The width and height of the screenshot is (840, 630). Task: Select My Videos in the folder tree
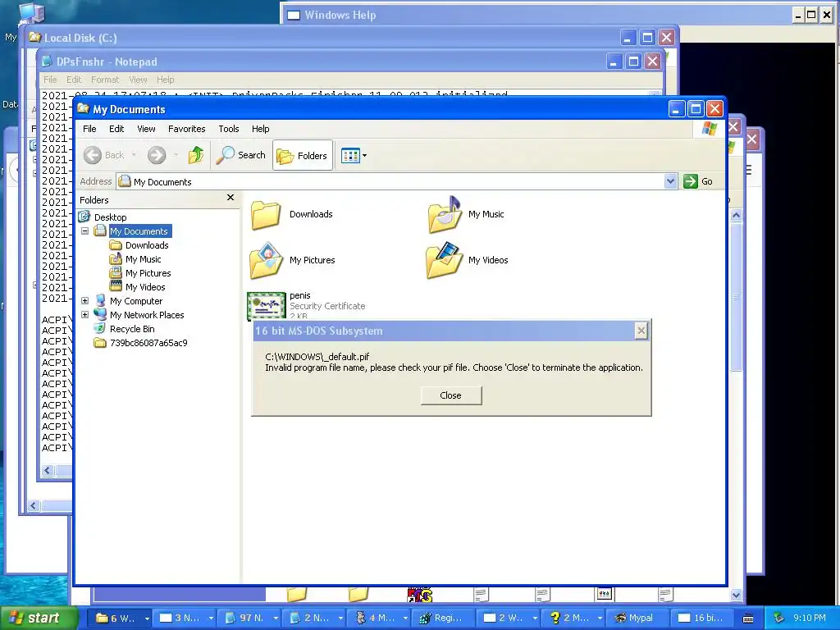145,287
